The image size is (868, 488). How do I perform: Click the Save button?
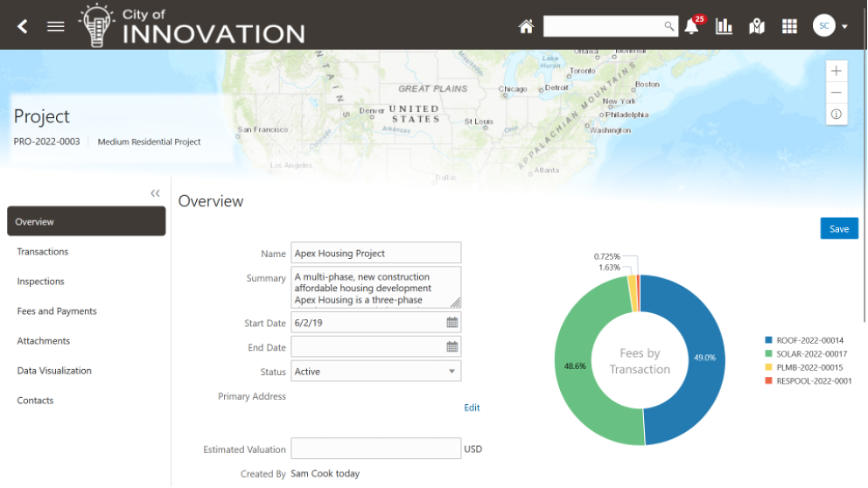pos(838,228)
